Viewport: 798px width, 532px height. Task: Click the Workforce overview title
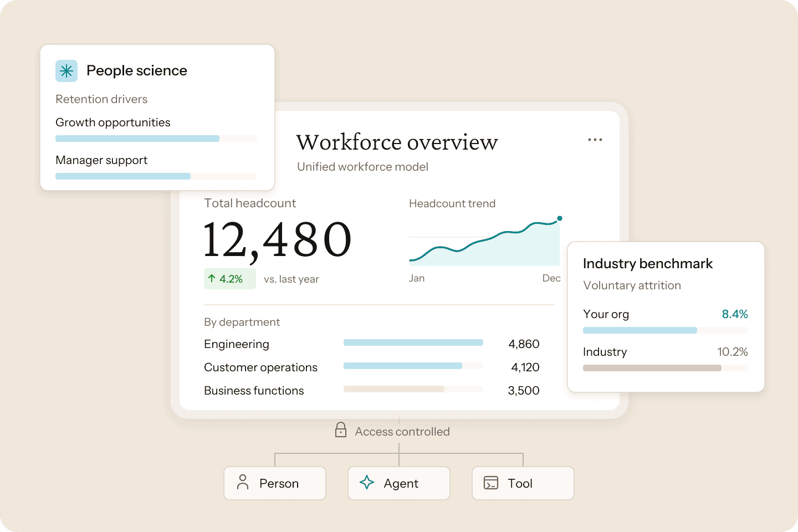[397, 142]
